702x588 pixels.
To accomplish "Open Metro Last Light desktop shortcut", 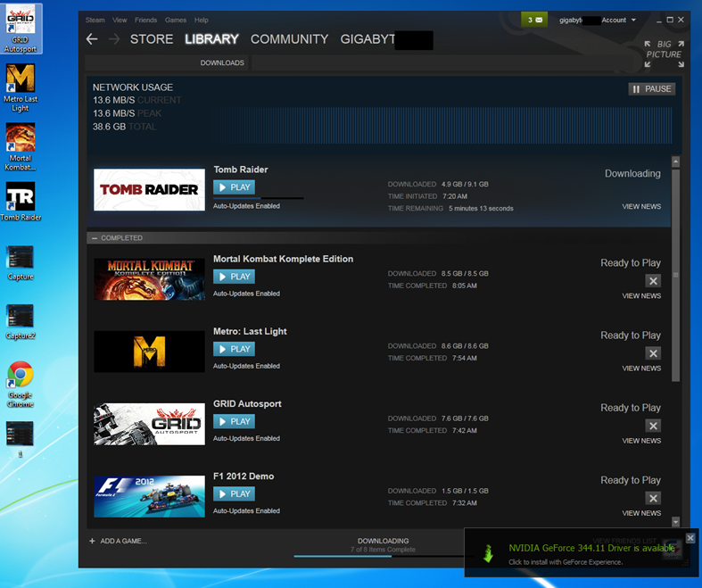I will [21, 87].
